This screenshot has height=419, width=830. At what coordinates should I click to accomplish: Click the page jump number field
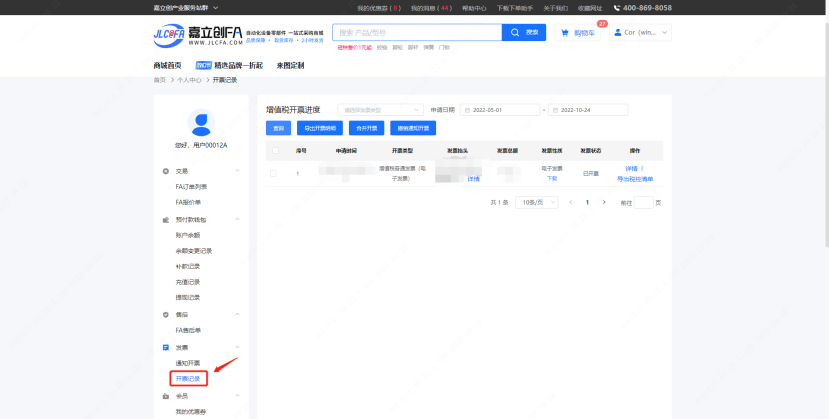[x=644, y=202]
